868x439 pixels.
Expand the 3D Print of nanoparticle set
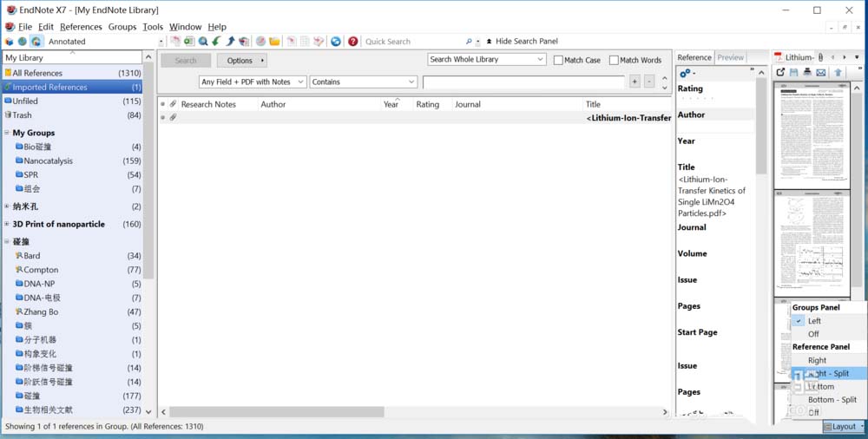click(7, 224)
